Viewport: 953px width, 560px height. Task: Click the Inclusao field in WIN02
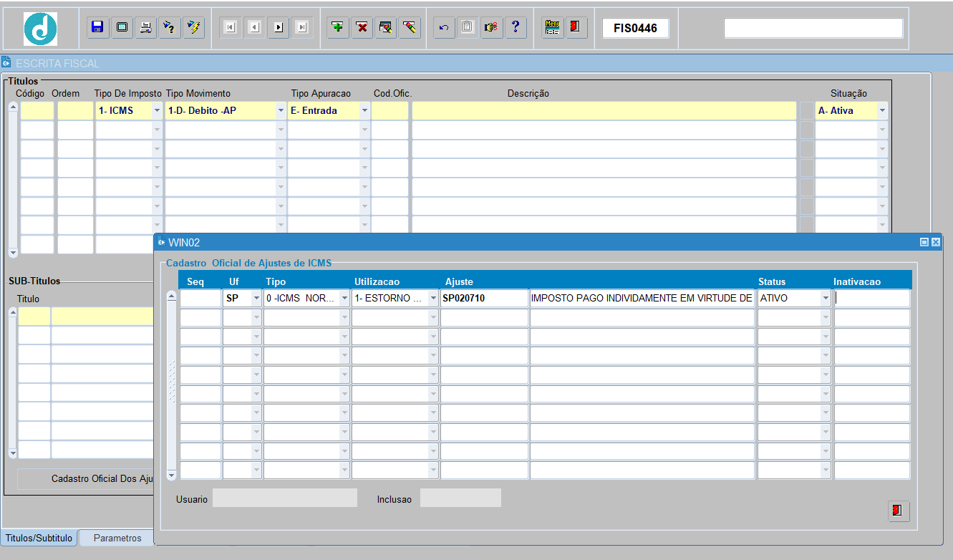(x=460, y=498)
